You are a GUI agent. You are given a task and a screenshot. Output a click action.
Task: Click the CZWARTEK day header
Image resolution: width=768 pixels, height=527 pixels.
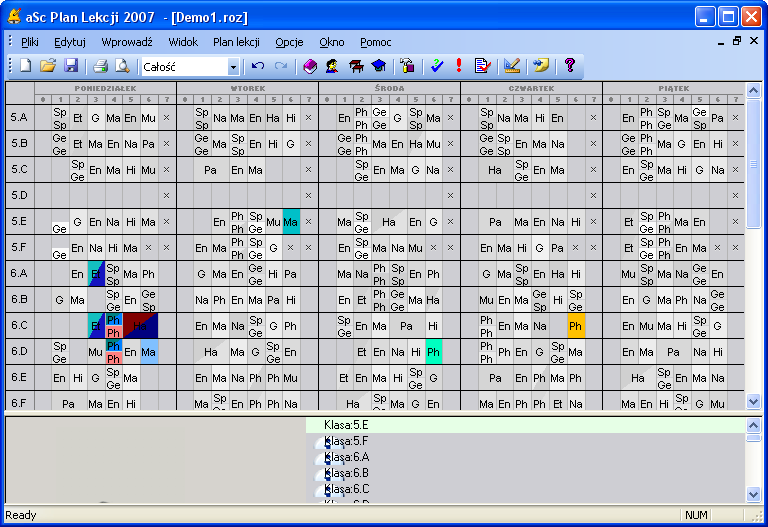[x=531, y=89]
